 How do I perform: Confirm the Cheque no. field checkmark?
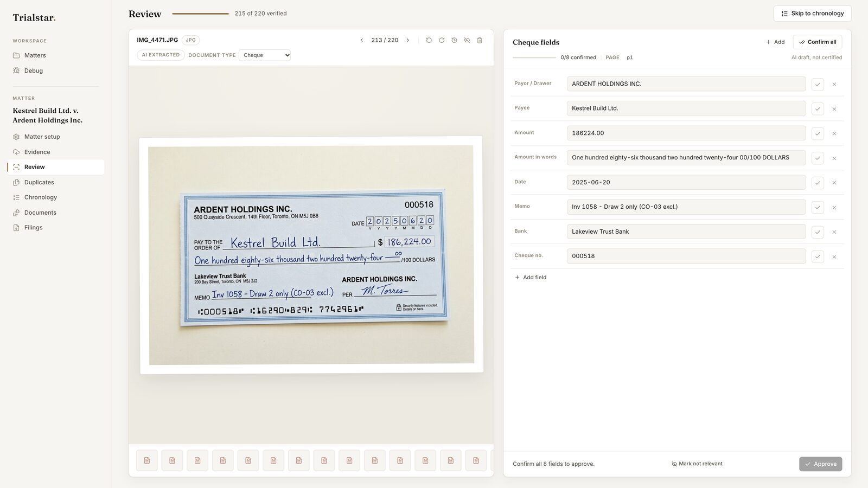[x=818, y=256]
